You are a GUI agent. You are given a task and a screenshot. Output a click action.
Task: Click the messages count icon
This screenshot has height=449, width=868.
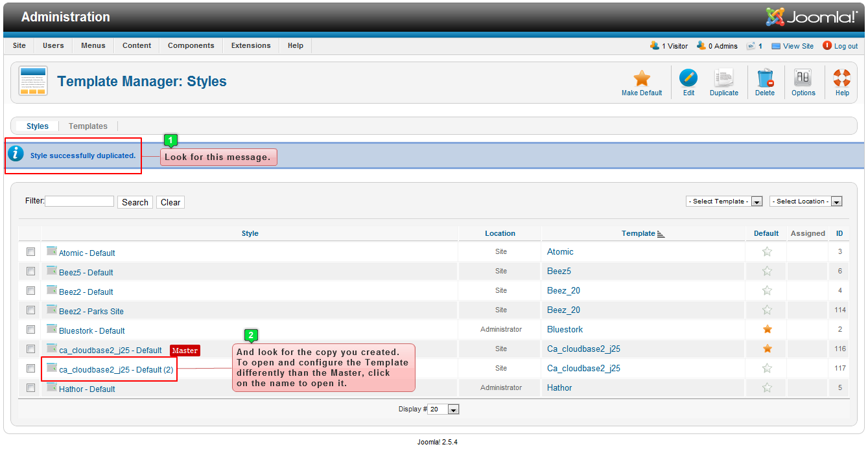pyautogui.click(x=751, y=46)
